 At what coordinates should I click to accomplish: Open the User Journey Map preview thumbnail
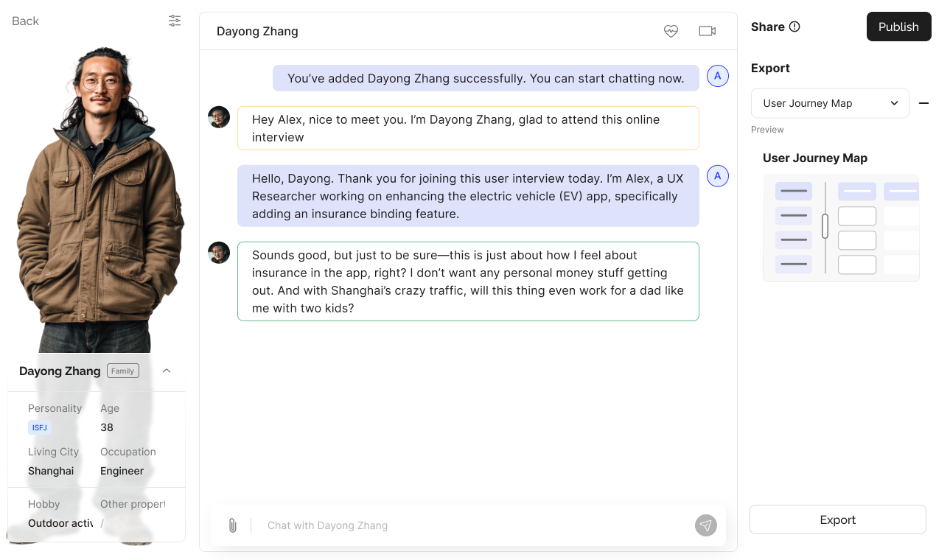point(841,228)
